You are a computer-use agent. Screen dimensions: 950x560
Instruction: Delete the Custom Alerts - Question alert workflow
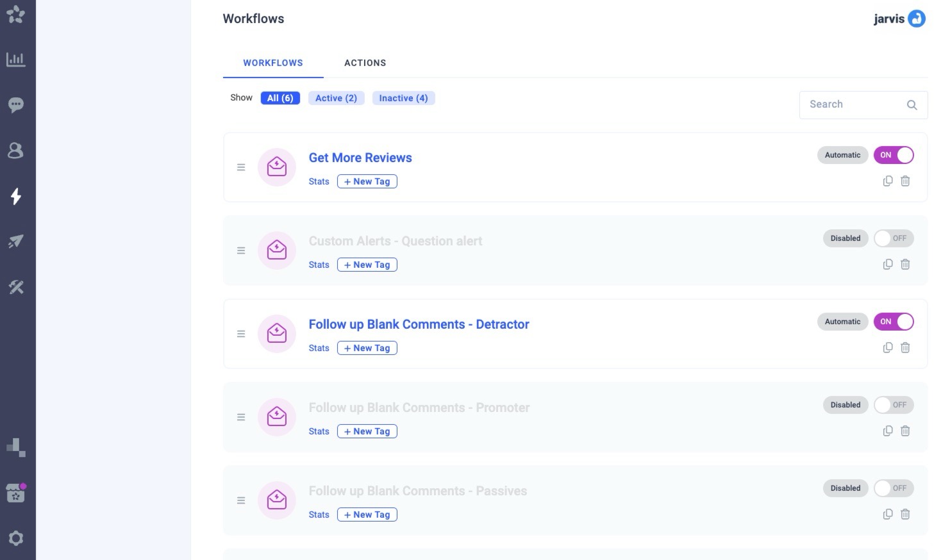905,264
